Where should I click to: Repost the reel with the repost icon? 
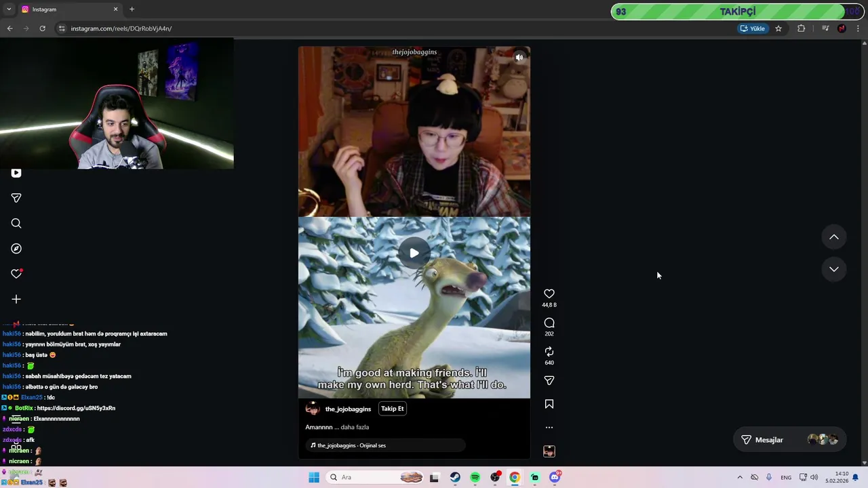549,351
